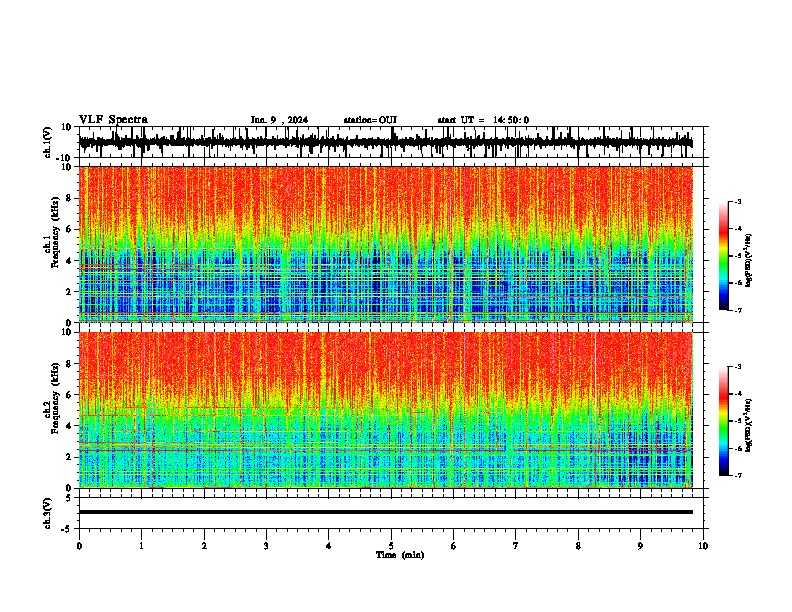Click the "5" tick on ch.3(V) axis

click(70, 498)
